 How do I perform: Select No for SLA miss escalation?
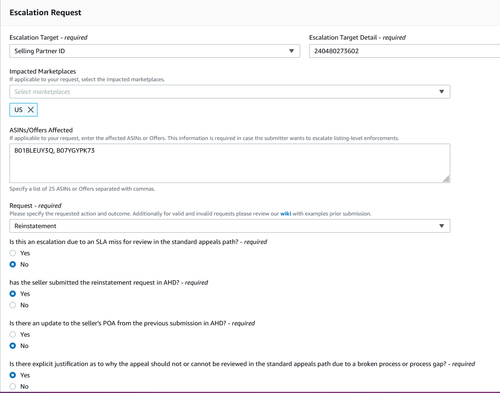(x=13, y=264)
